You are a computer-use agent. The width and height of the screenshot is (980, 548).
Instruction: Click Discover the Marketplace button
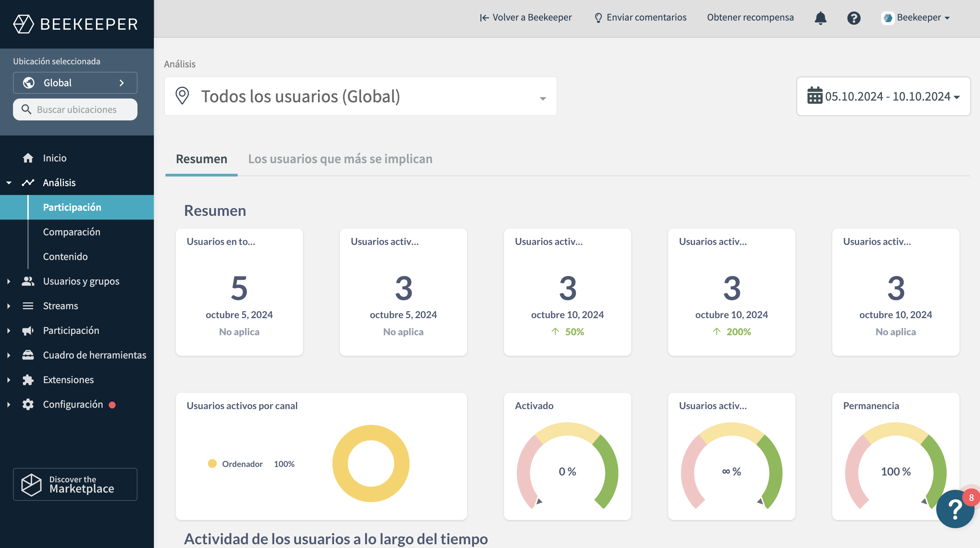point(75,484)
